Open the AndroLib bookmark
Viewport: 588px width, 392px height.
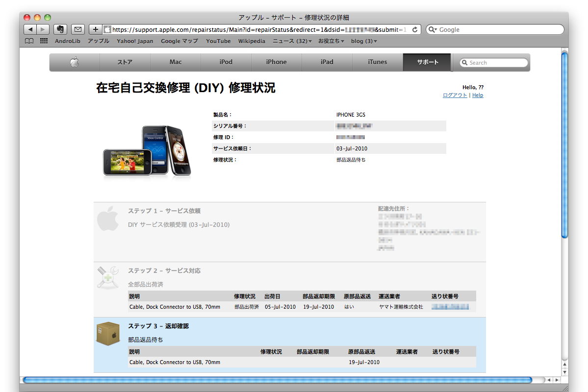(x=68, y=41)
